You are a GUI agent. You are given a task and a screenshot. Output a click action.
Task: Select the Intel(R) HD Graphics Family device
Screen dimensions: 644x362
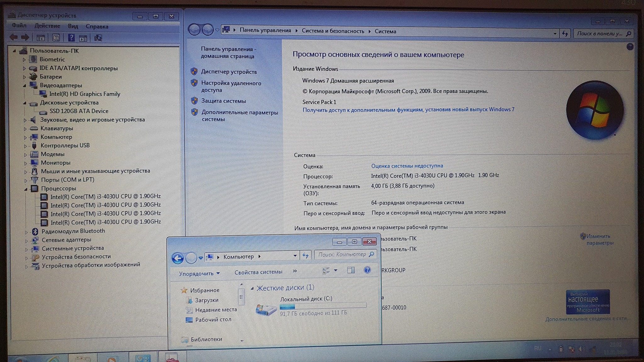pos(85,94)
